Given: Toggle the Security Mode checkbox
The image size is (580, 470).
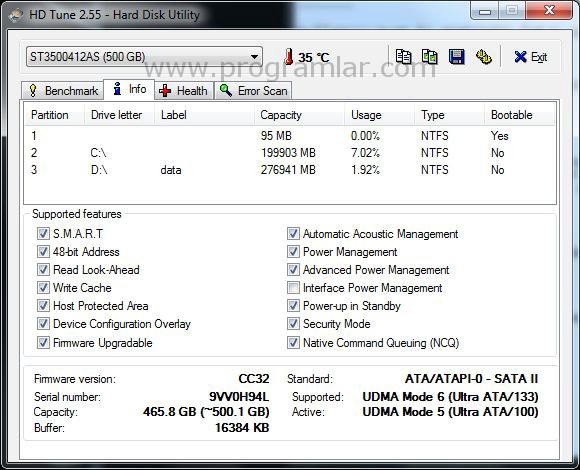Looking at the screenshot, I should point(293,324).
